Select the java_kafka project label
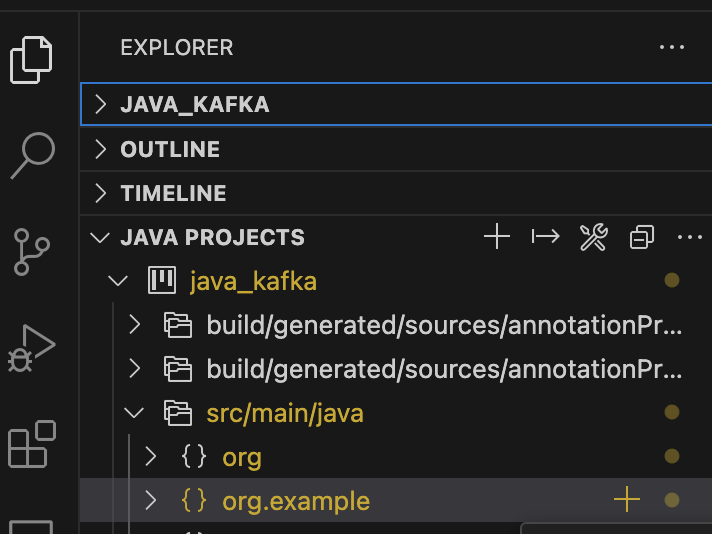 point(253,281)
